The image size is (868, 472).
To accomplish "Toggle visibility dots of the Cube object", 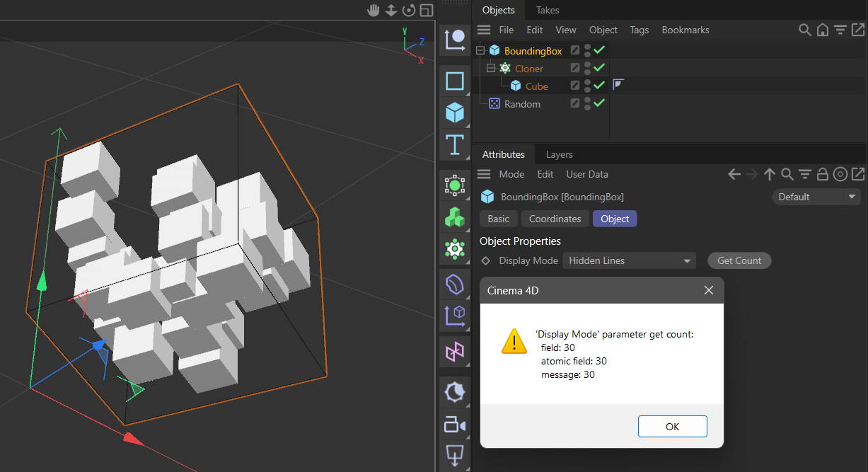I will point(587,86).
